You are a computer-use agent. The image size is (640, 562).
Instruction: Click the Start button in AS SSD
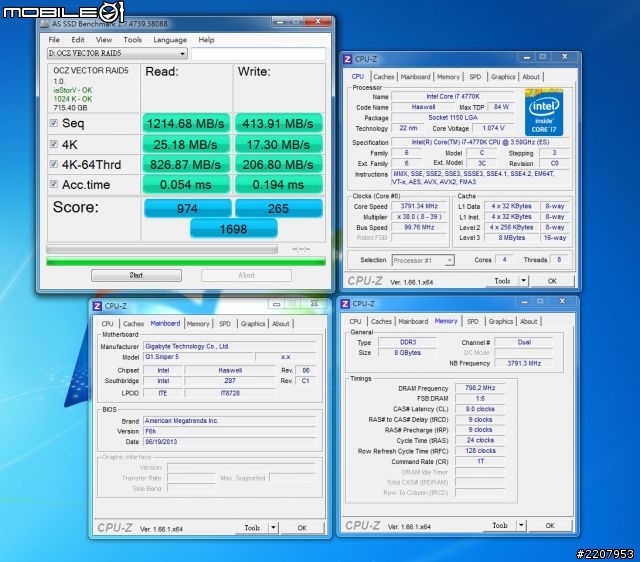[x=136, y=275]
